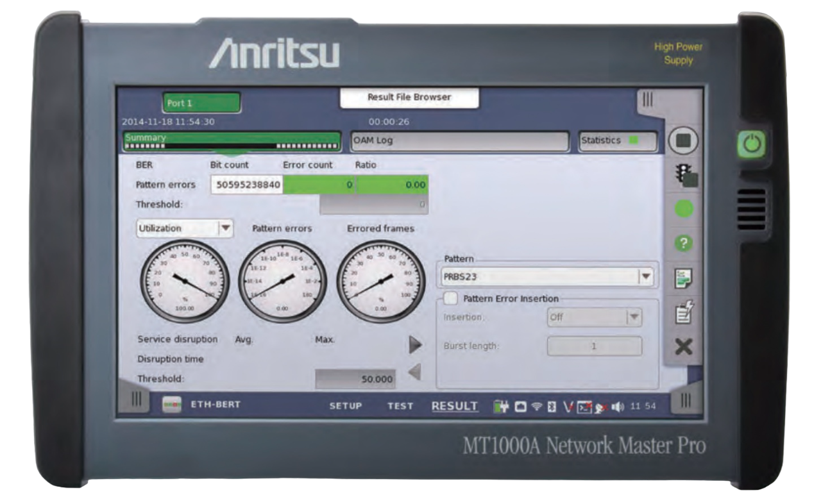Viewport: 821px width, 504px height.
Task: Switch to the OAM Log tab
Action: [x=459, y=141]
